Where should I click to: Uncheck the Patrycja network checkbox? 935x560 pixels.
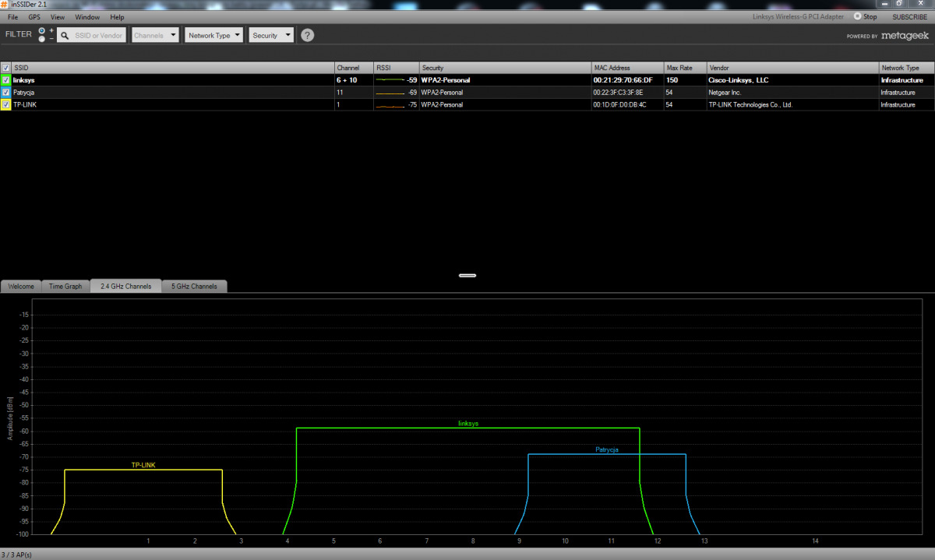[x=5, y=92]
